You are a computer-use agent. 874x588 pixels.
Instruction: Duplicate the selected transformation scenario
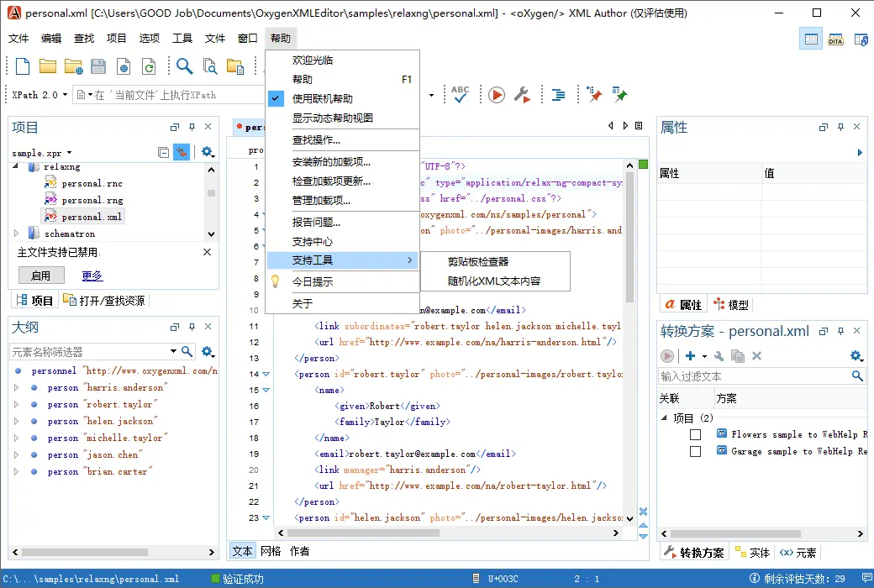coord(738,355)
